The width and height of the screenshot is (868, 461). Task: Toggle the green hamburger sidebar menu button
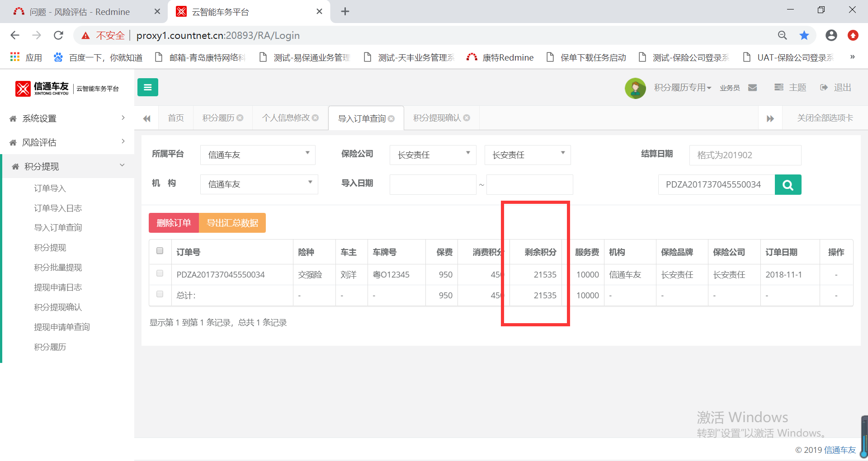coord(147,87)
